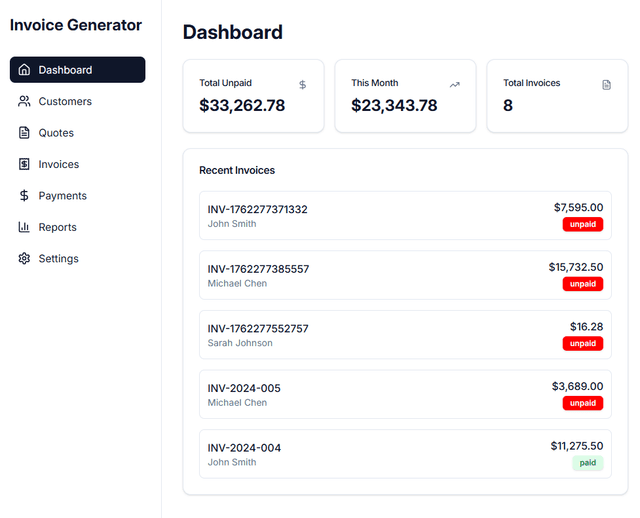The image size is (640, 518).
Task: Open invoice INV-1762277371332 for John Smith
Action: pos(258,210)
